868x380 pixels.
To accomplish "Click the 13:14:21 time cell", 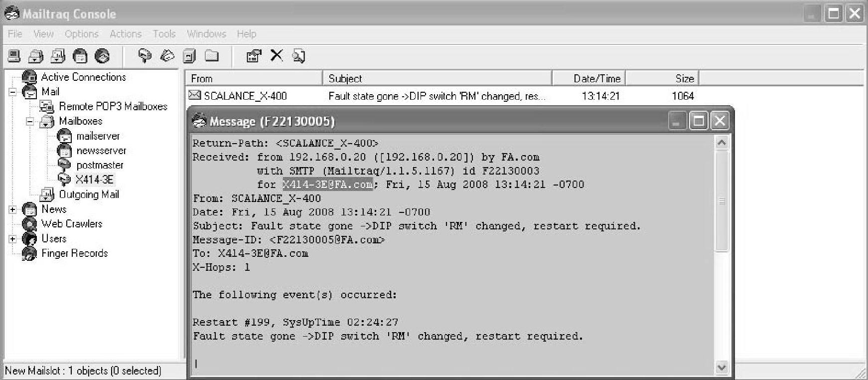I will pos(600,96).
